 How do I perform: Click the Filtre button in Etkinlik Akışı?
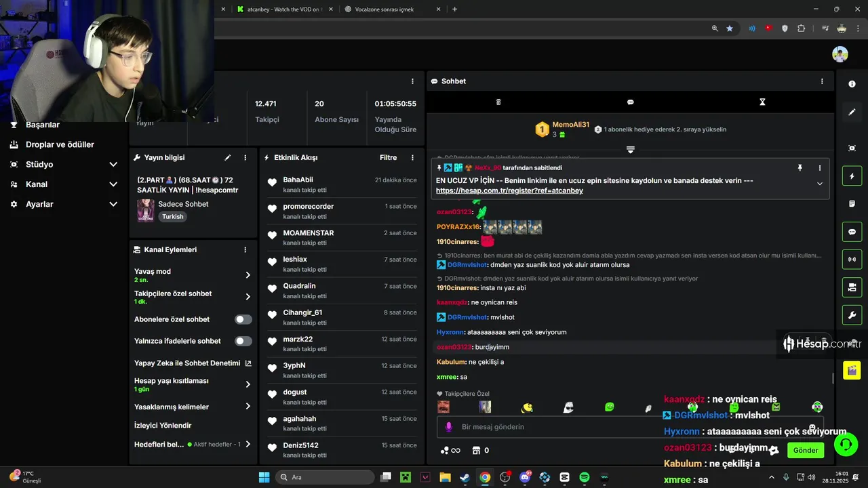[x=389, y=157]
